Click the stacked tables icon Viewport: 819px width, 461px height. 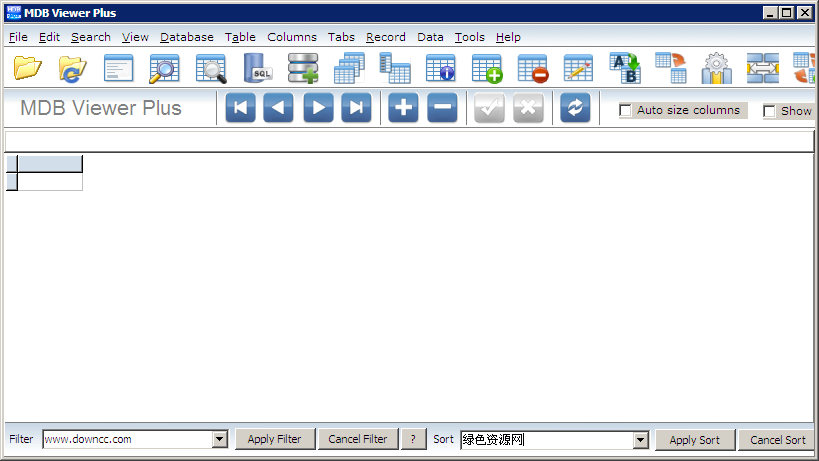coord(349,68)
